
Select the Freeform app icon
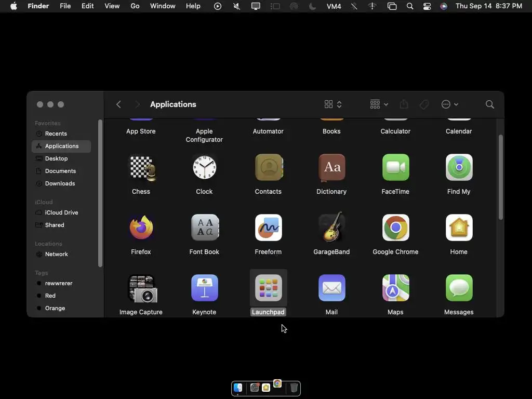[x=269, y=228]
